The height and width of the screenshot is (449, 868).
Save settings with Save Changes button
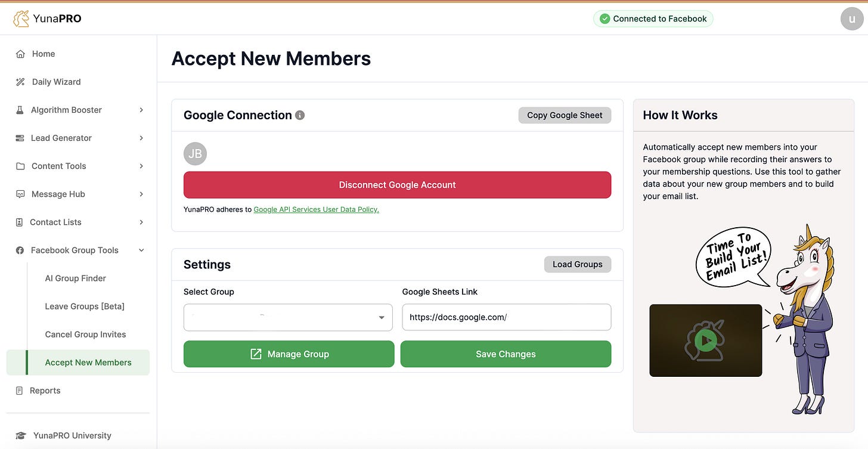pos(506,354)
